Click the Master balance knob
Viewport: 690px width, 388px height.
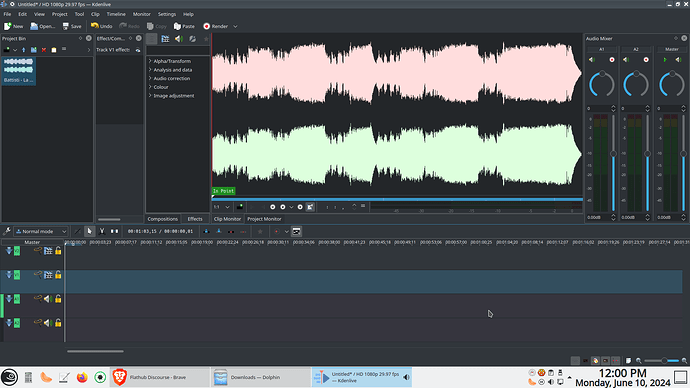click(x=672, y=84)
